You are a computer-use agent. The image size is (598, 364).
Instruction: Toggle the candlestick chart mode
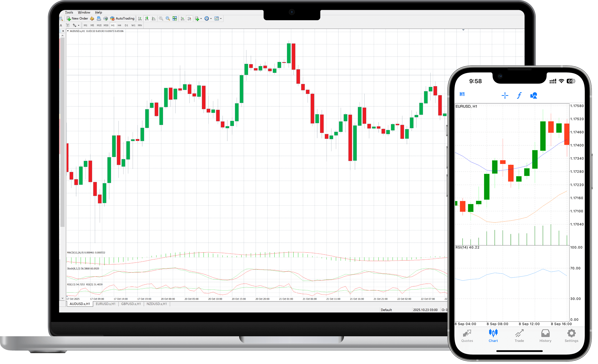pos(147,18)
